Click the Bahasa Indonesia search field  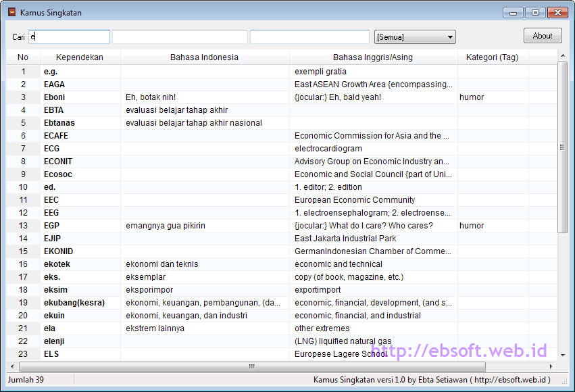pyautogui.click(x=180, y=36)
